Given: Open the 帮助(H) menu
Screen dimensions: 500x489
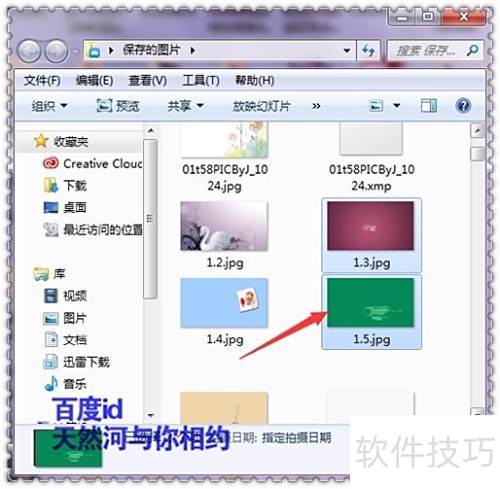Looking at the screenshot, I should click(255, 81).
